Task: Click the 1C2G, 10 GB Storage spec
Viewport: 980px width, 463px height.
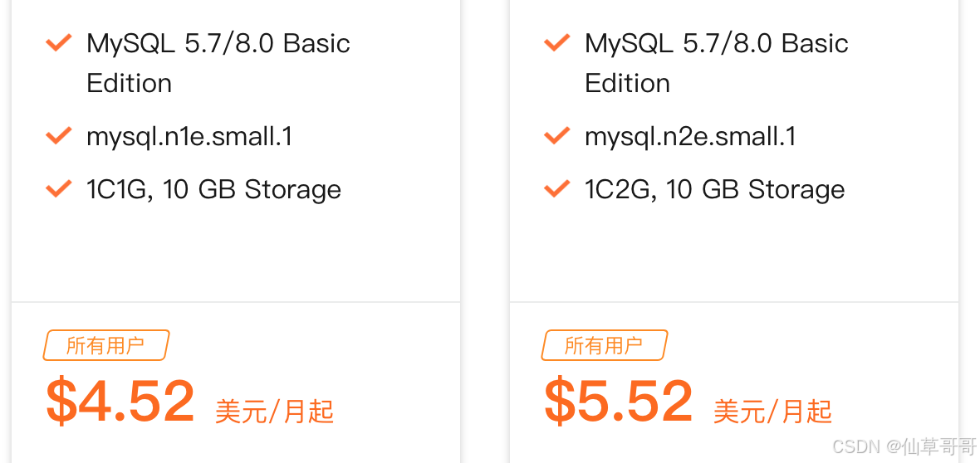Action: point(714,190)
